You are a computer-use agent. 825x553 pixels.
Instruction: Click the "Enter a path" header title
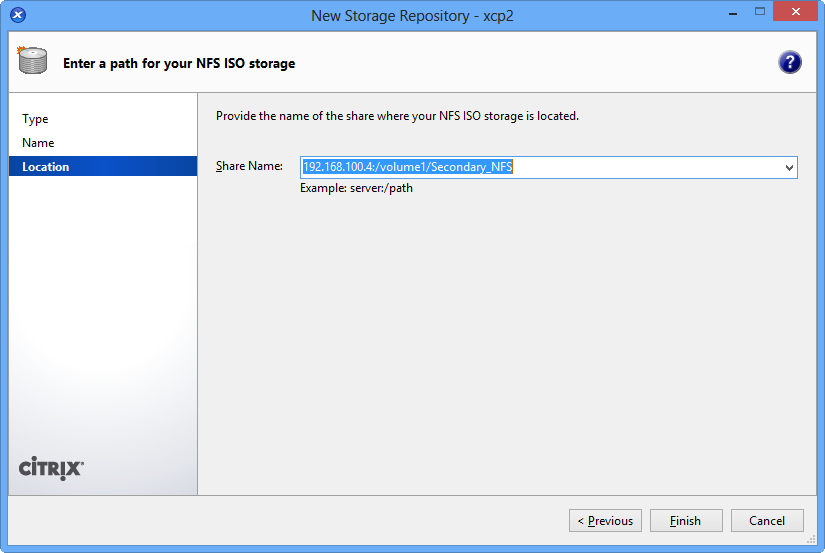coord(179,63)
